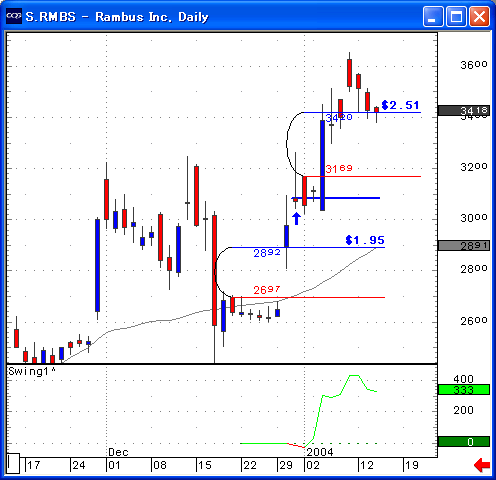Click date 17 on the time axis

pos(34,465)
